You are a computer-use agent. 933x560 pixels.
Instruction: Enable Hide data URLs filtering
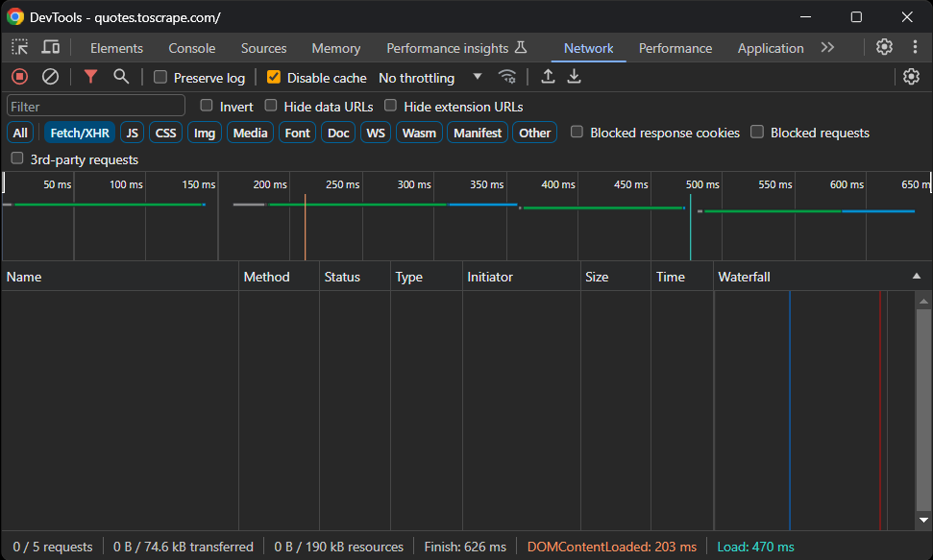[271, 107]
